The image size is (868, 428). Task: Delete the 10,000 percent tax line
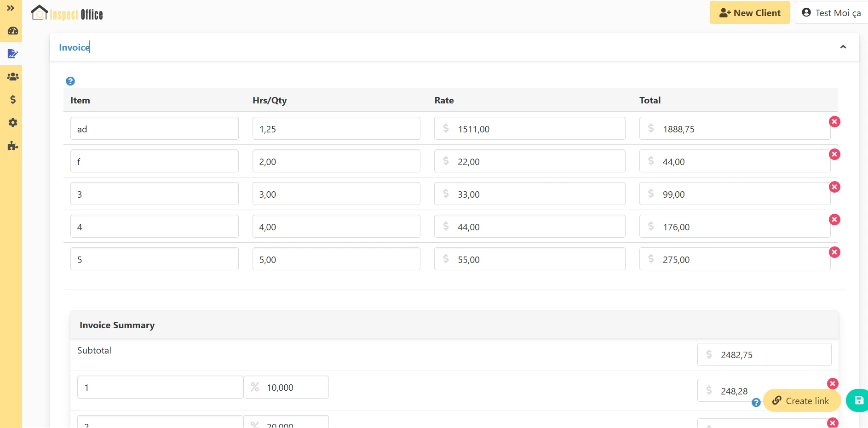click(x=833, y=384)
